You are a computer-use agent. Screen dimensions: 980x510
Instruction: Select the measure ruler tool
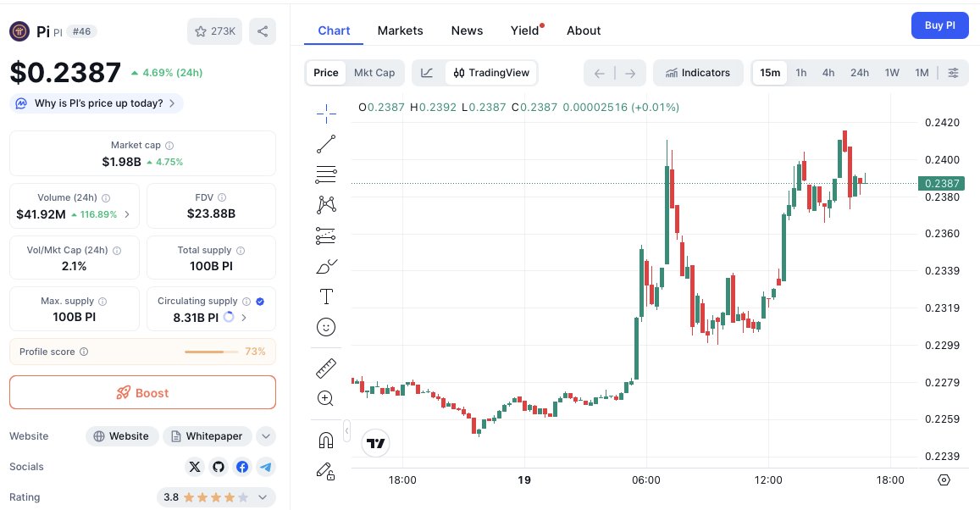point(326,368)
